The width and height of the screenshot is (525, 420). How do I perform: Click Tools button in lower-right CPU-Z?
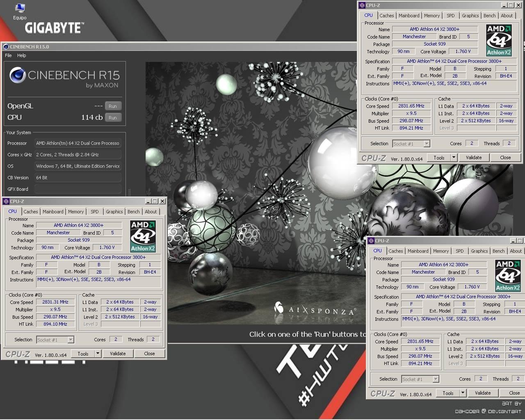point(448,393)
